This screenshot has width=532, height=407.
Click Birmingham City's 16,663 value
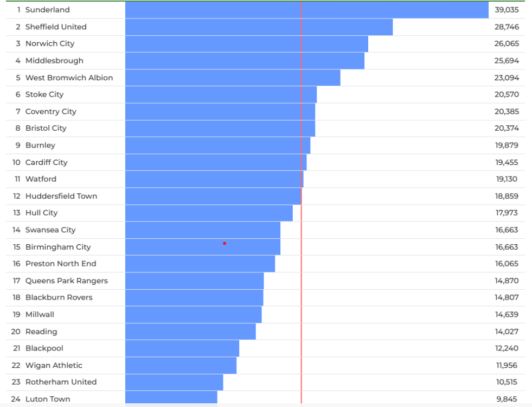coord(507,247)
